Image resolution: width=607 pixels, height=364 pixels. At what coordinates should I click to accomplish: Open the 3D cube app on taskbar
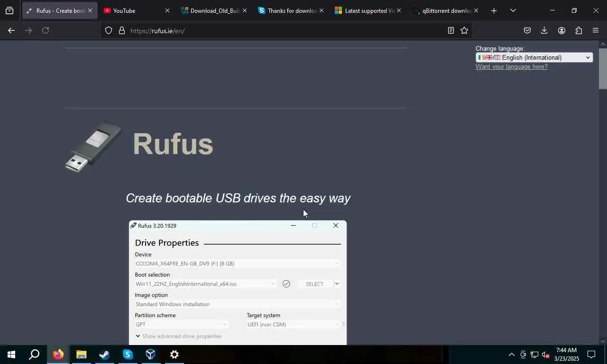point(151,355)
